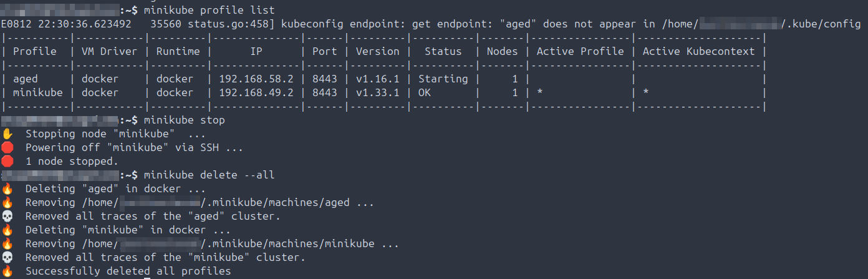Click the Active Kubecontext asterisk in minikube row

coord(646,92)
